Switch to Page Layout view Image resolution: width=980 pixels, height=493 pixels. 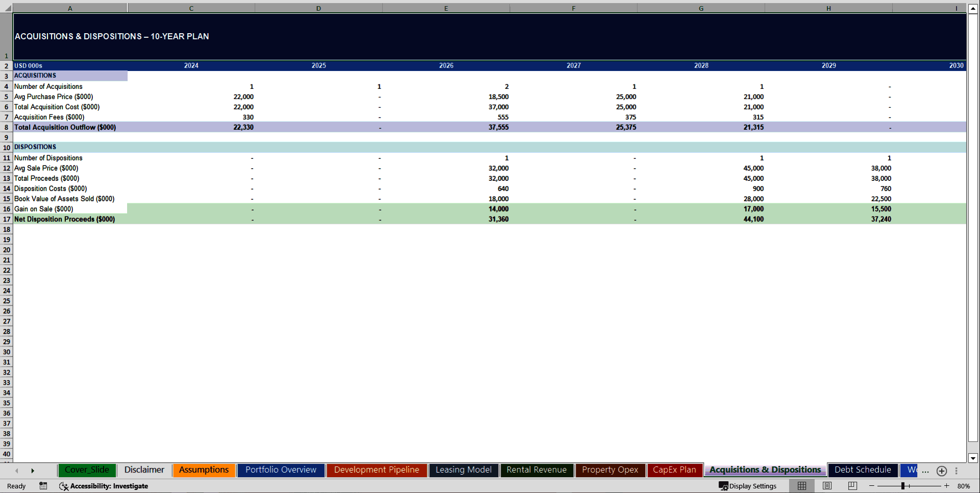point(827,486)
